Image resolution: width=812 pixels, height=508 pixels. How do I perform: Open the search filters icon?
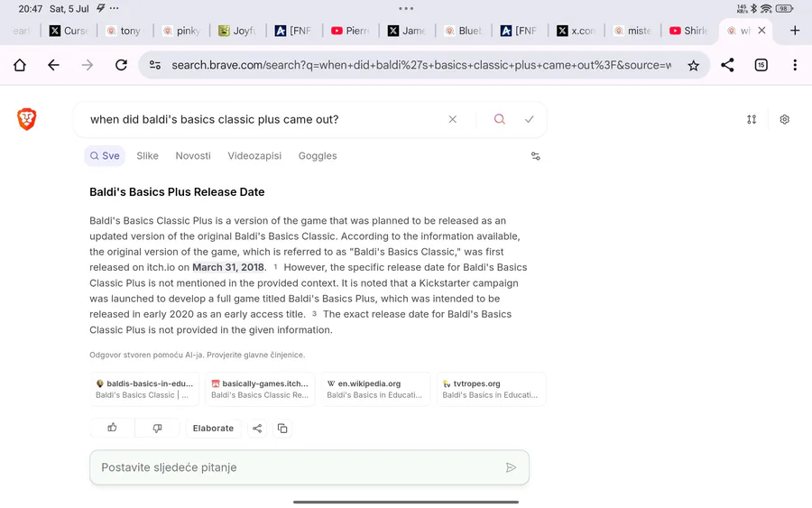point(535,156)
